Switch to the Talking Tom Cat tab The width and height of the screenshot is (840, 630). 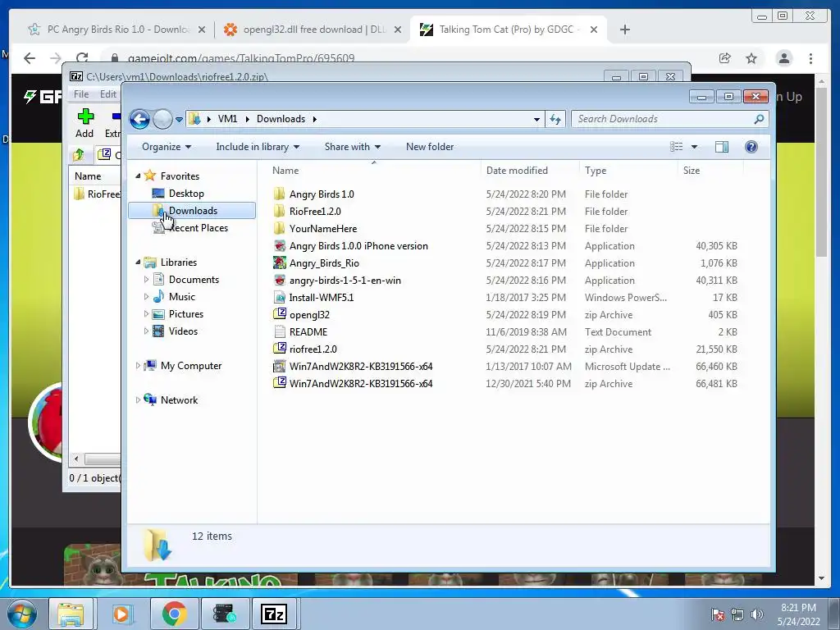coord(506,30)
